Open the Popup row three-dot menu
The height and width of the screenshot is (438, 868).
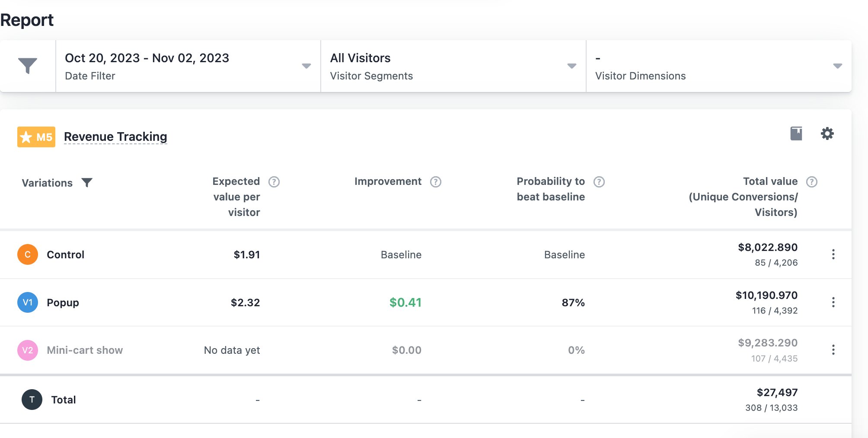(833, 302)
